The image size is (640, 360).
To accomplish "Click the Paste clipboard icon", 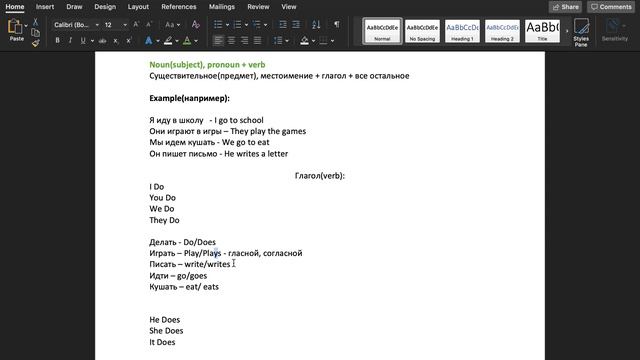I will pyautogui.click(x=15, y=27).
